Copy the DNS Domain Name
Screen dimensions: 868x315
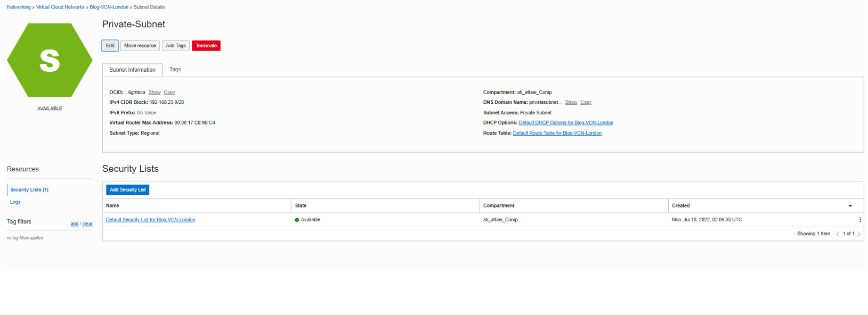[x=586, y=103]
